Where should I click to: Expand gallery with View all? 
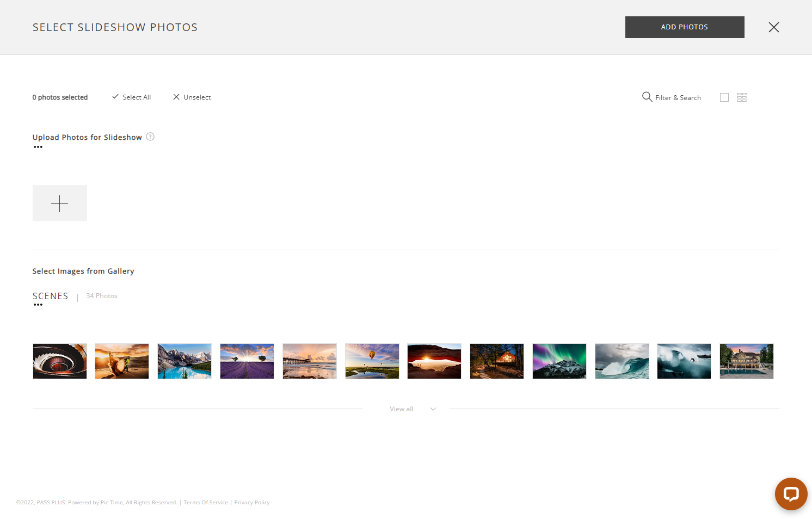tap(402, 409)
